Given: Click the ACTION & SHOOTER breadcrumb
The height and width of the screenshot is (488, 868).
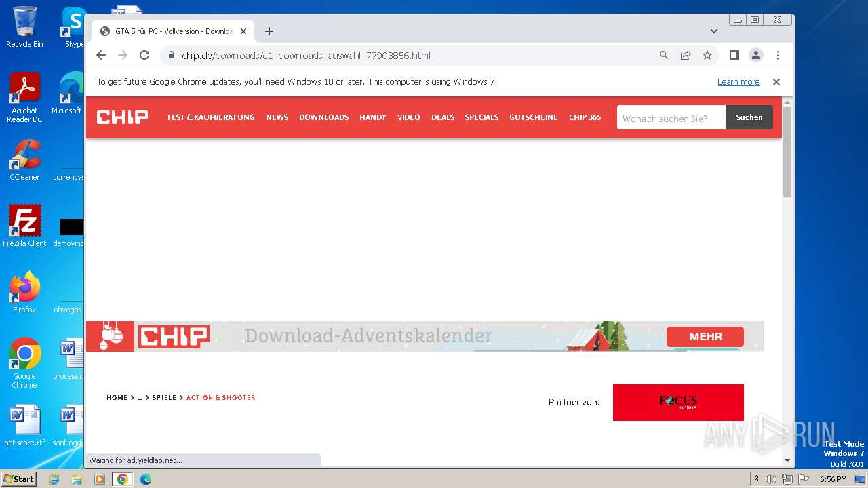Looking at the screenshot, I should [x=220, y=398].
